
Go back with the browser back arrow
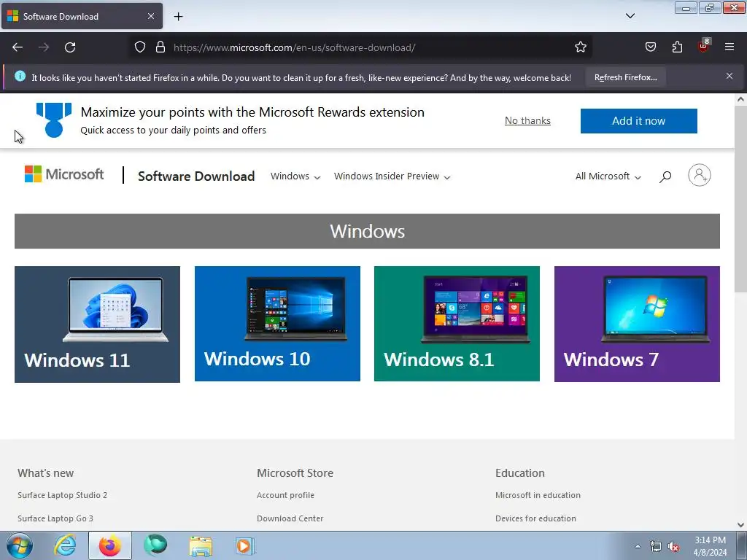pos(18,47)
